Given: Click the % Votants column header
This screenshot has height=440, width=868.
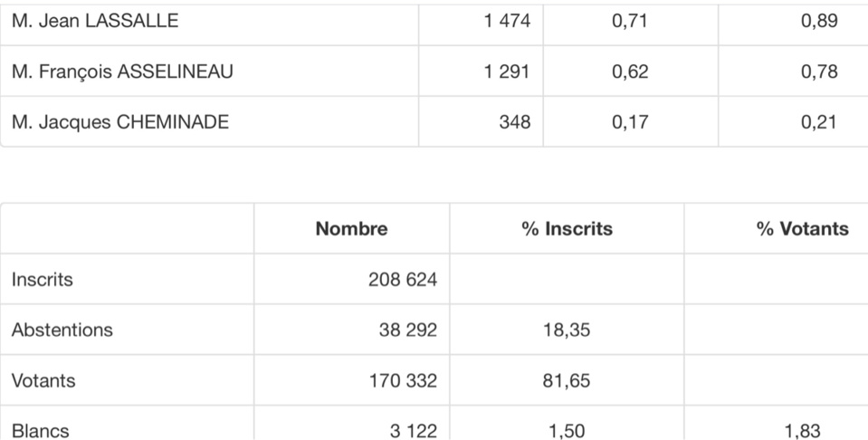Looking at the screenshot, I should pyautogui.click(x=802, y=229).
